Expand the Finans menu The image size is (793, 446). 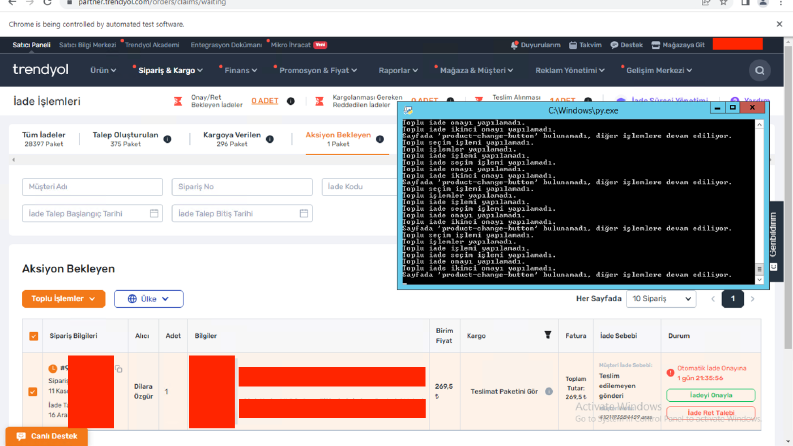241,70
